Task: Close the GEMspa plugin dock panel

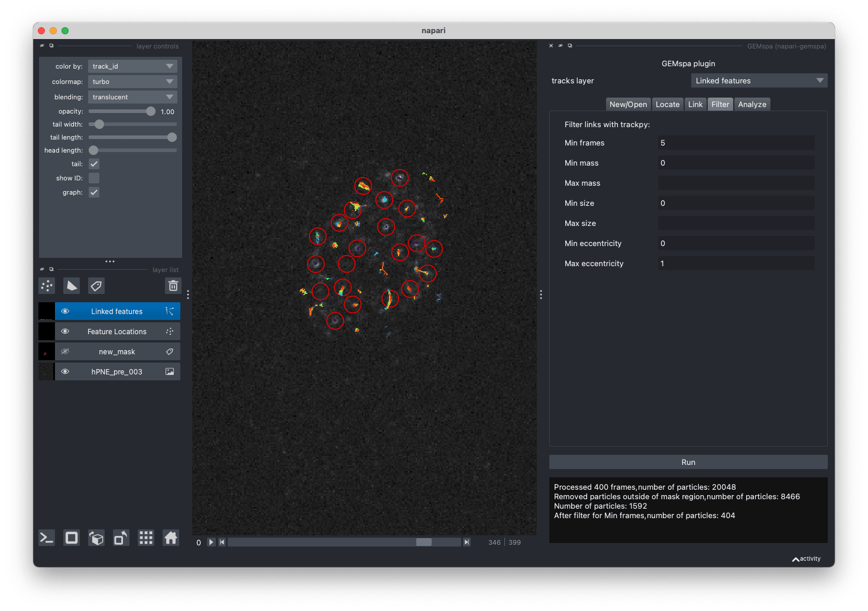Action: tap(551, 46)
